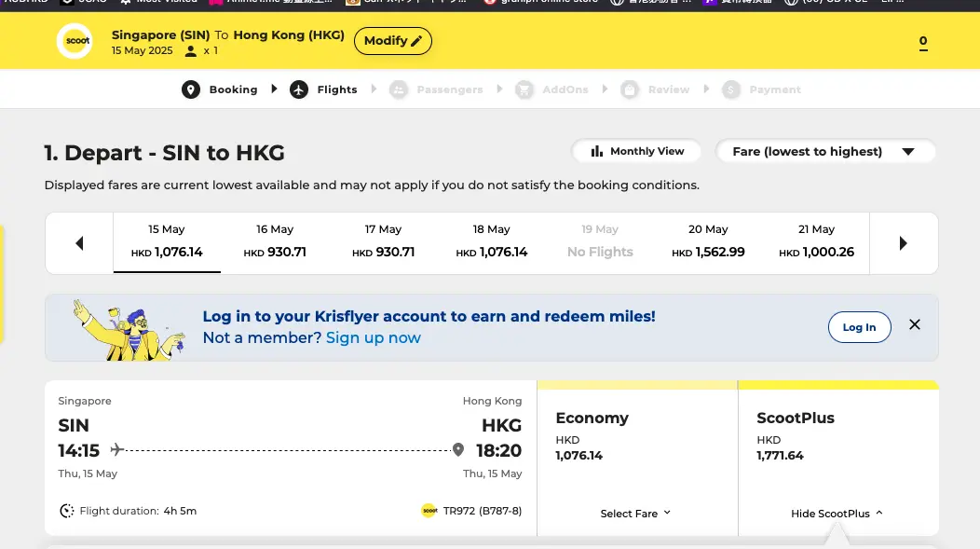This screenshot has width=980, height=549.
Task: Click the pencil icon on Modify button
Action: 417,41
